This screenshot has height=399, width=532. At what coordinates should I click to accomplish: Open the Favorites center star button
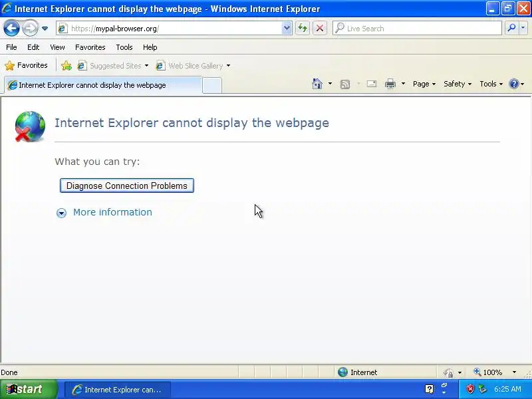[x=27, y=65]
